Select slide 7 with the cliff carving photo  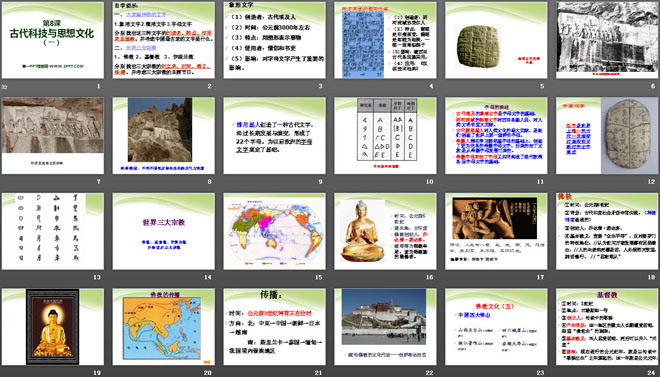click(x=53, y=136)
